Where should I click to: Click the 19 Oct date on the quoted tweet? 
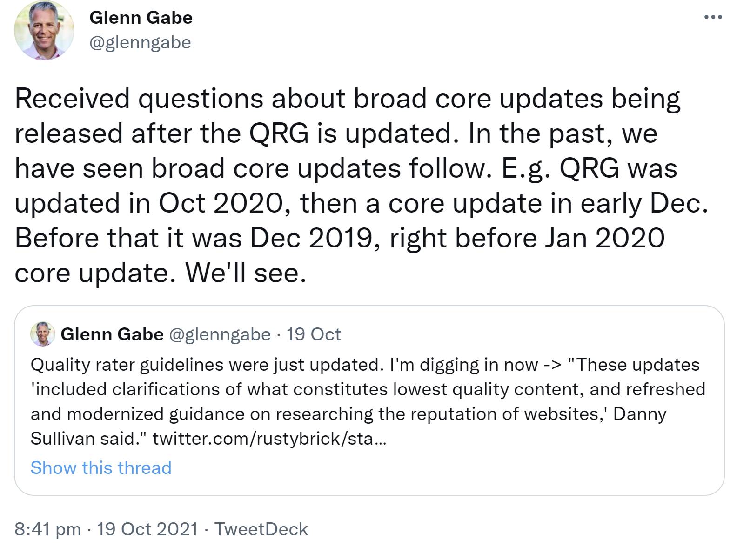point(313,334)
